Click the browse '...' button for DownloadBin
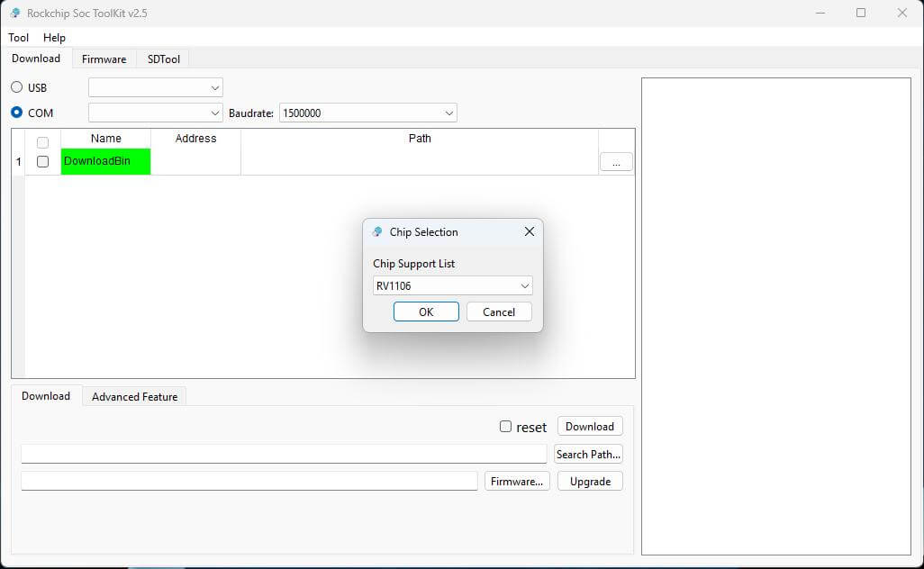Image resolution: width=924 pixels, height=569 pixels. (616, 162)
